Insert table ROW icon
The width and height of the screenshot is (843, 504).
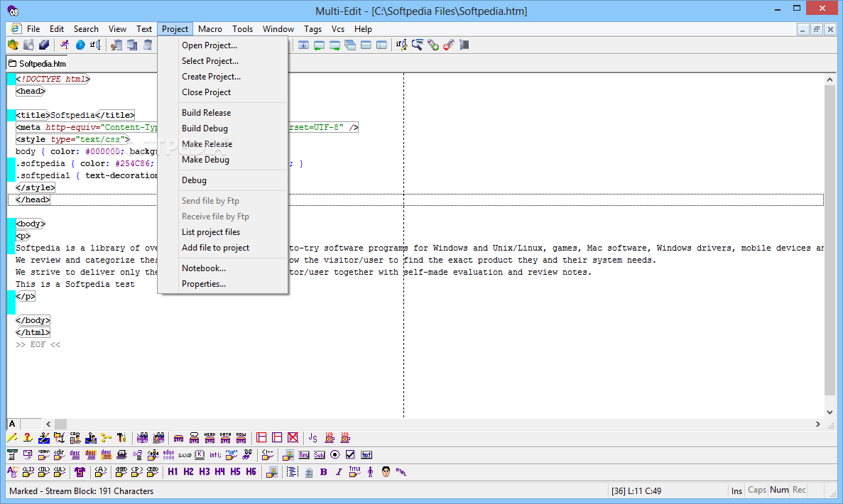241,438
